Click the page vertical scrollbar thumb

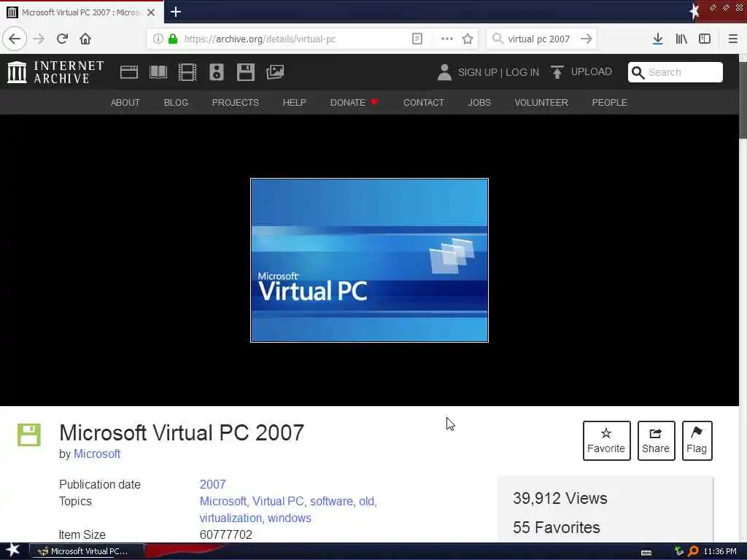(743, 100)
